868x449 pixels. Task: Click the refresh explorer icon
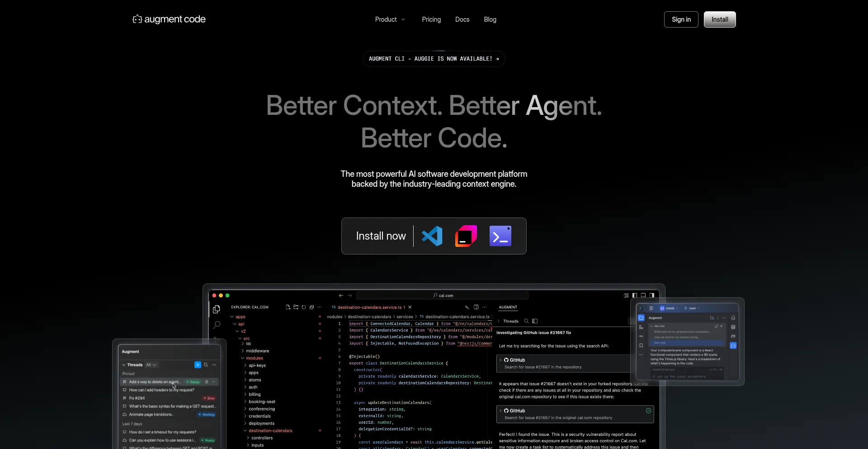tap(304, 307)
